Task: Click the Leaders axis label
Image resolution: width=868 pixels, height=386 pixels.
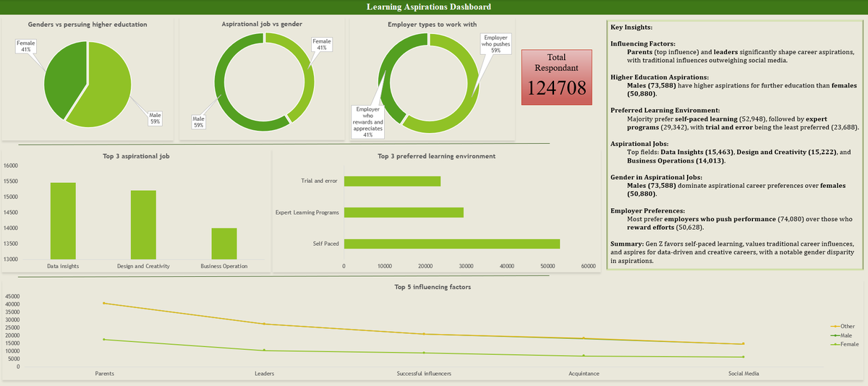Action: tap(264, 374)
